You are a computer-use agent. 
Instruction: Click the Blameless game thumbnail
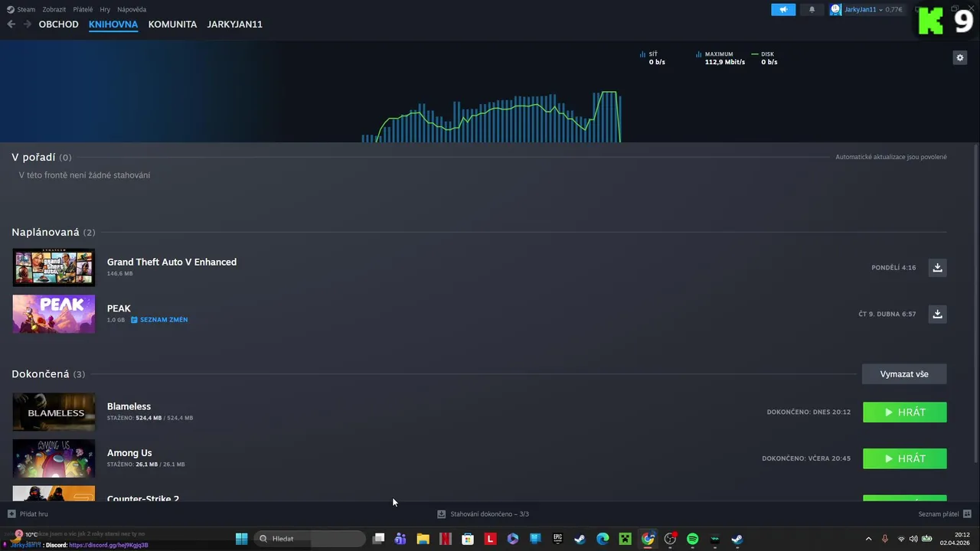tap(54, 412)
